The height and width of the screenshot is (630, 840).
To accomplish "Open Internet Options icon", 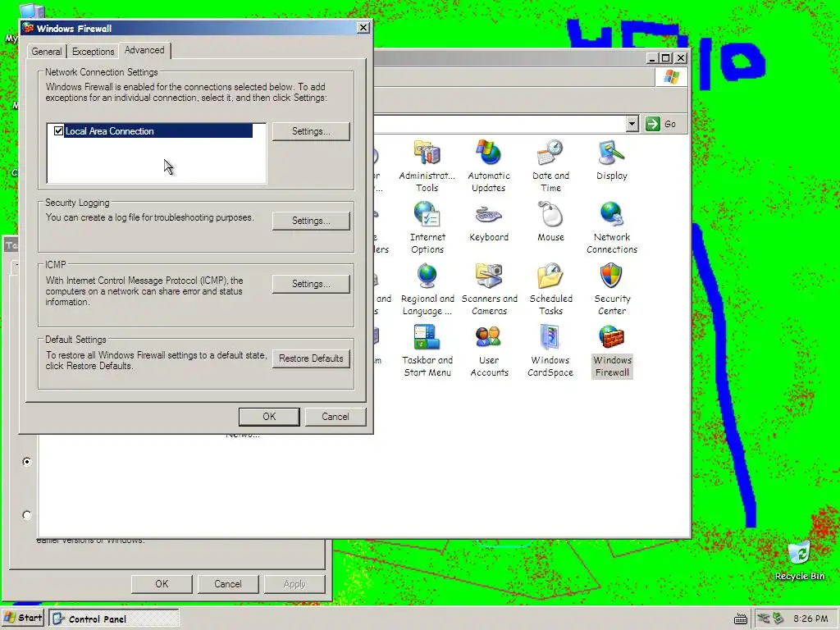I will click(427, 227).
